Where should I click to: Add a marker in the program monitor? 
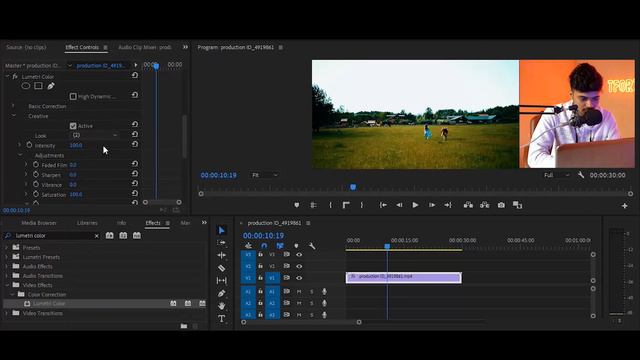(297, 205)
